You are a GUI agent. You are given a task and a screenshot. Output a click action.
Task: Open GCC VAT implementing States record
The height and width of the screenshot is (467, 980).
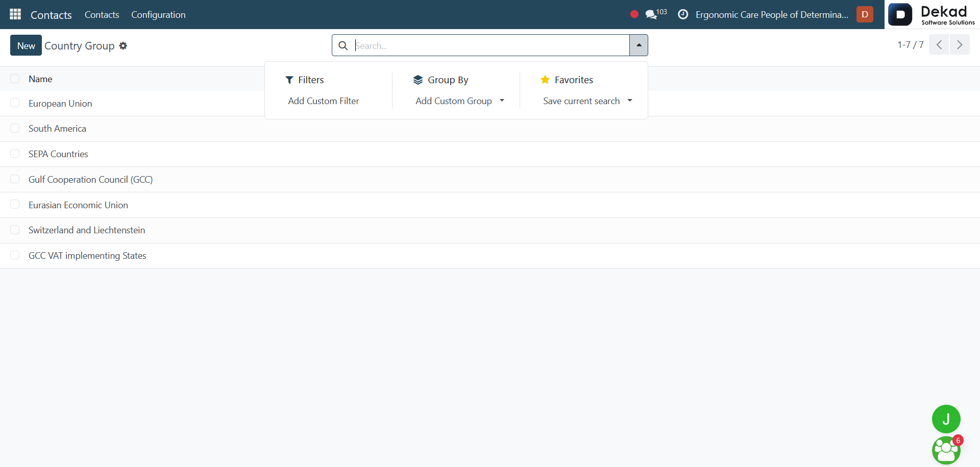click(x=87, y=255)
